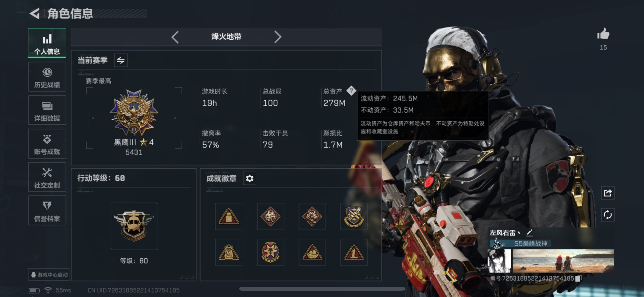Image resolution: width=644 pixels, height=297 pixels.
Task: Open achievement badge settings gear
Action: point(250,178)
